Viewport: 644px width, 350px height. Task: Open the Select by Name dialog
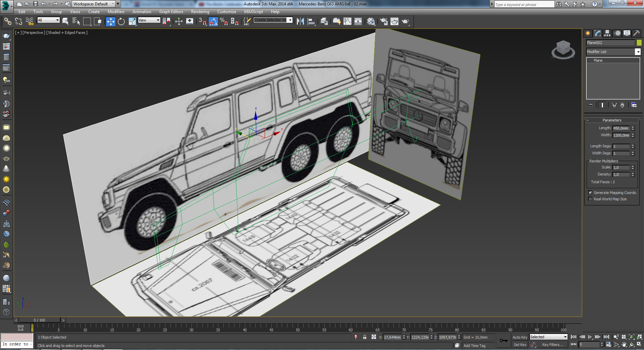(76, 21)
